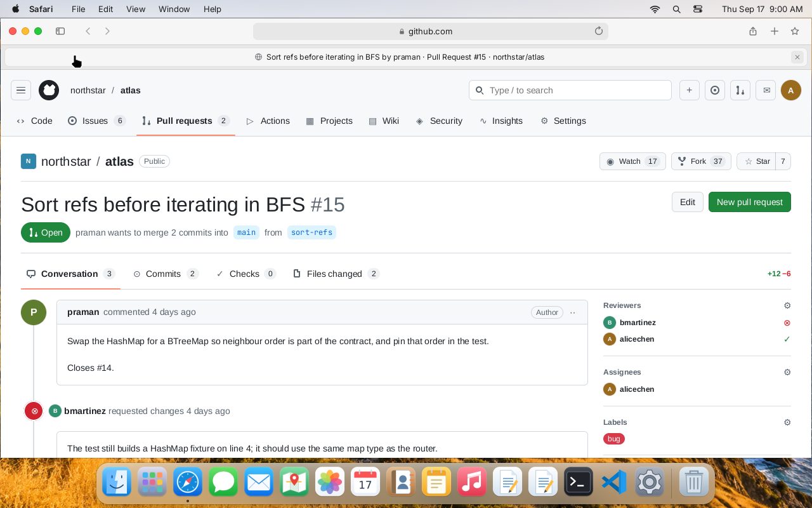Open praman comment options ellipsis
Screen dimensions: 812x508
[x=573, y=312]
